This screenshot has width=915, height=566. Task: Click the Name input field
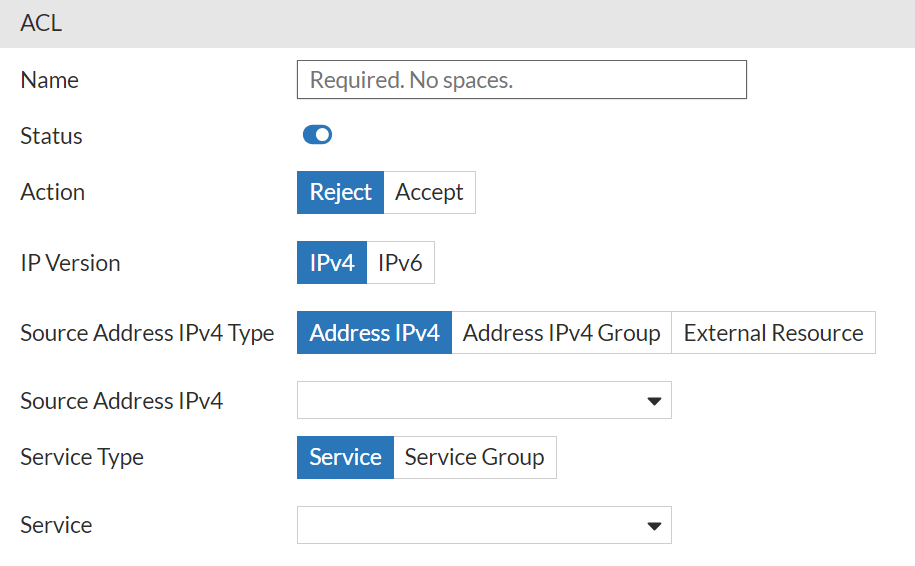[x=521, y=80]
